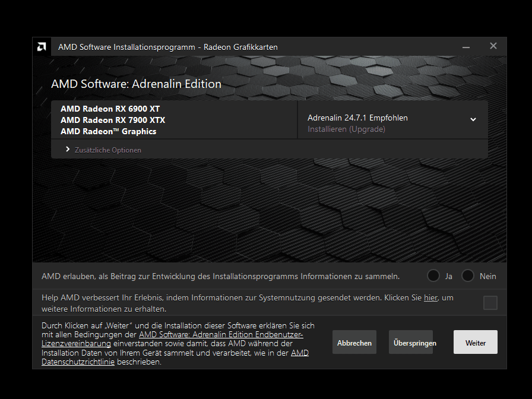Click 'AMD Radeon™ Graphics' text

pyautogui.click(x=109, y=132)
